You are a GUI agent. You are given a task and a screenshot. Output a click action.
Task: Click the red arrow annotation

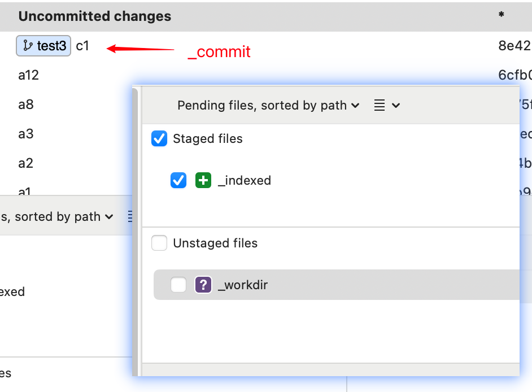(x=141, y=49)
